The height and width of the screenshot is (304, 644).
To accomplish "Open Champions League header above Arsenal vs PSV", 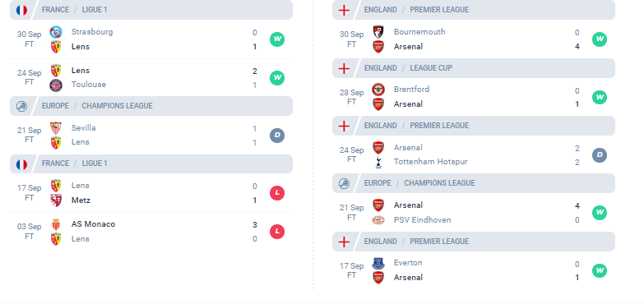I will [474, 183].
